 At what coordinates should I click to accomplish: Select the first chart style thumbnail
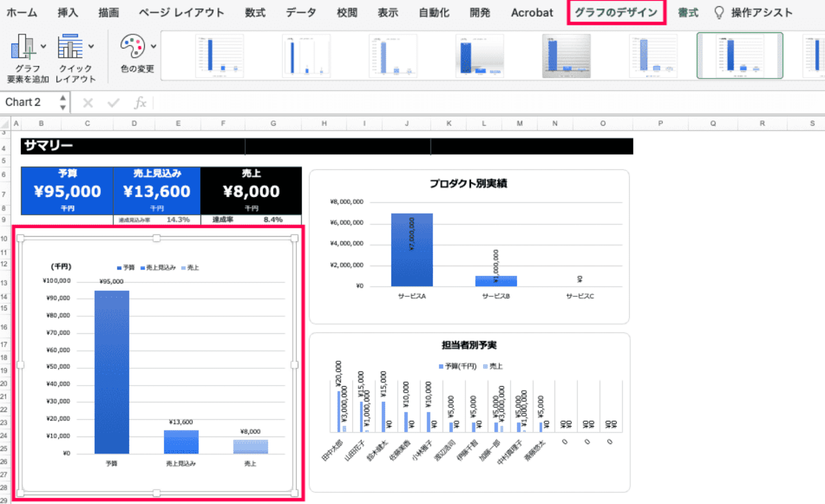click(219, 56)
